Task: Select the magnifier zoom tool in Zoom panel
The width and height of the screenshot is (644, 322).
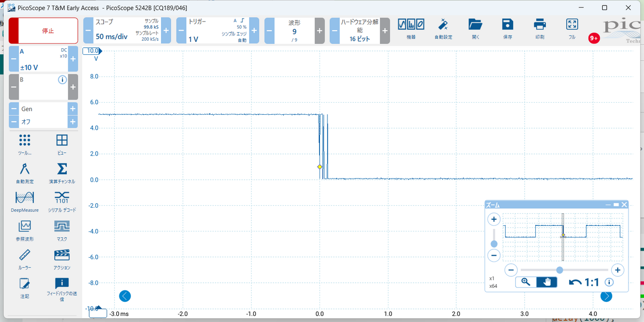Action: (x=526, y=282)
